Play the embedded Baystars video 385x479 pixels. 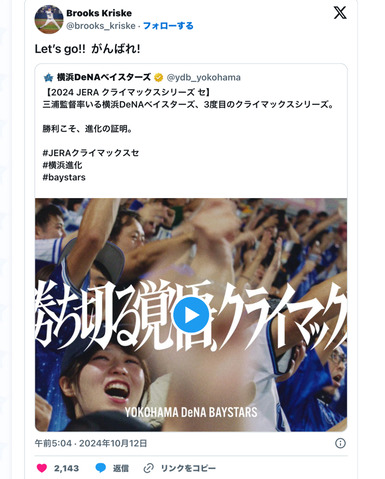[x=191, y=315]
